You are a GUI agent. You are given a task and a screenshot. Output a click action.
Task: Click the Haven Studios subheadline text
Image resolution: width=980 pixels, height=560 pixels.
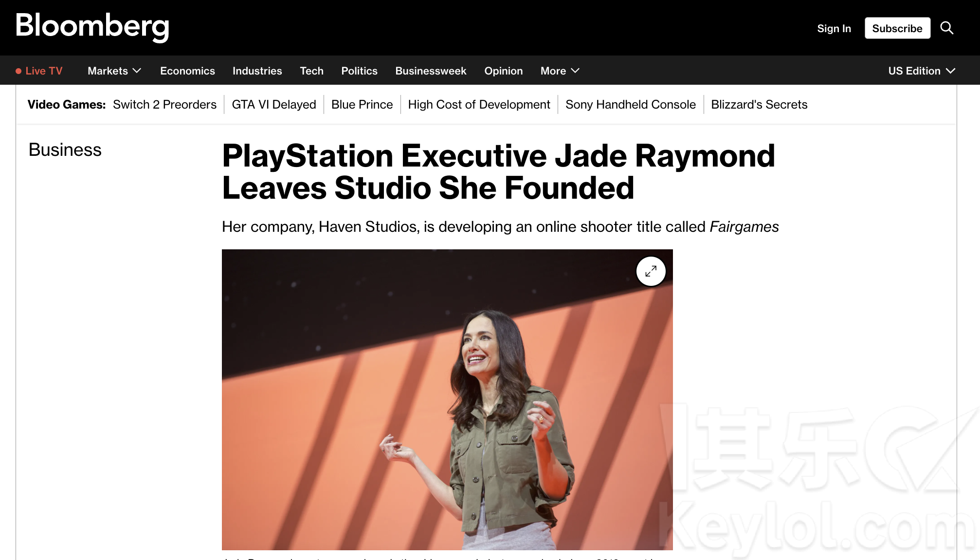coord(500,227)
